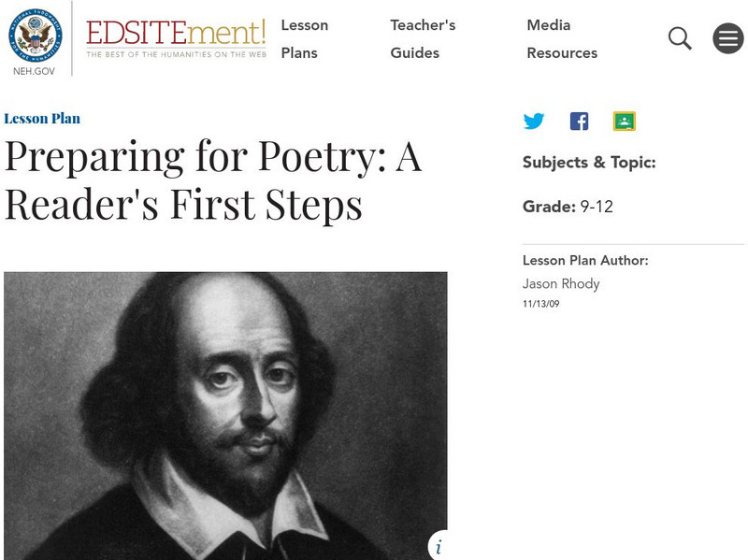Screen dimensions: 748x560
Task: Share to Google Classroom icon
Action: pyautogui.click(x=625, y=122)
